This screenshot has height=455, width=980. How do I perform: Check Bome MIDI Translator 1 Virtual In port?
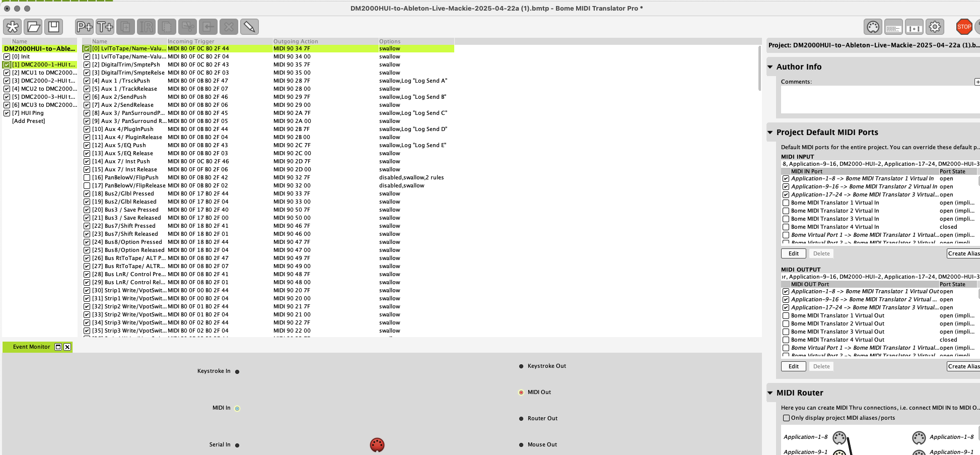tap(786, 203)
